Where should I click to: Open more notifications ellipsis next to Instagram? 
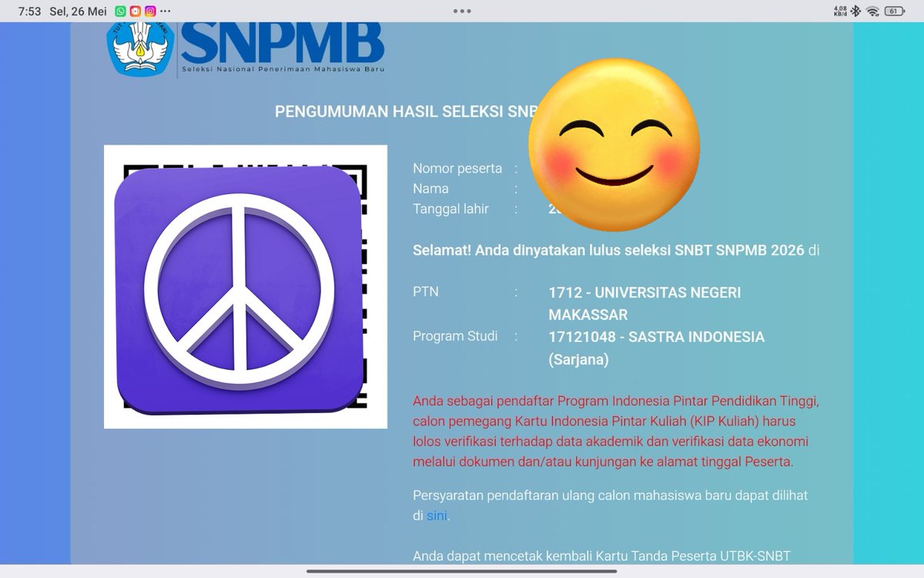tap(165, 12)
